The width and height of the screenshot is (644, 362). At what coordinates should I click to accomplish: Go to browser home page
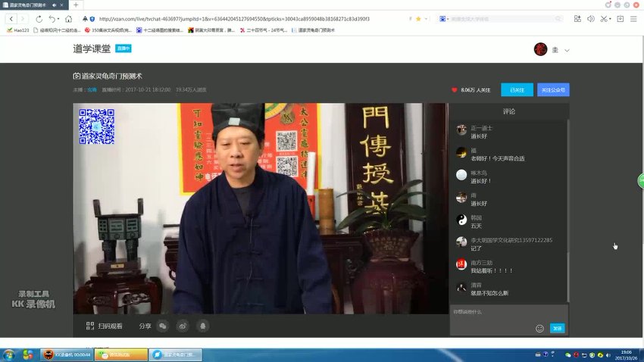pos(69,19)
